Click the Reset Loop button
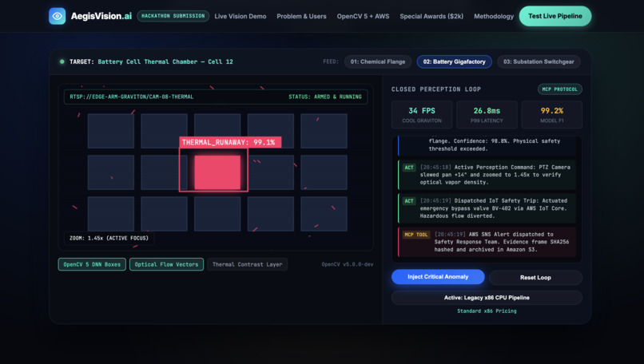The image size is (644, 364). pos(535,278)
